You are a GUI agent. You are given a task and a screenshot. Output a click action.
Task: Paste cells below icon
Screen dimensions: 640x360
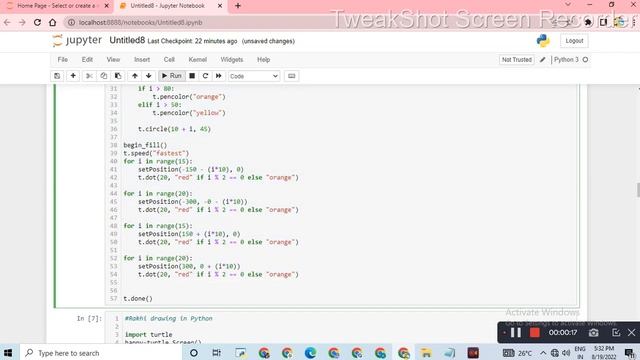118,76
